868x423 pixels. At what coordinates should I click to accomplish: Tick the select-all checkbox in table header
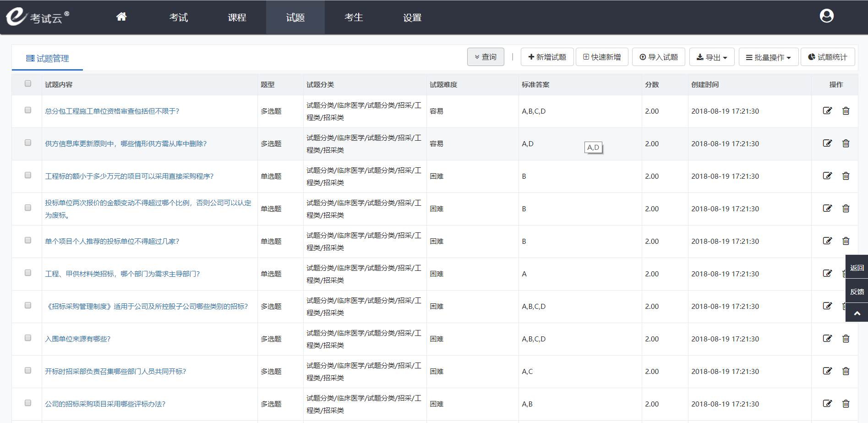28,83
